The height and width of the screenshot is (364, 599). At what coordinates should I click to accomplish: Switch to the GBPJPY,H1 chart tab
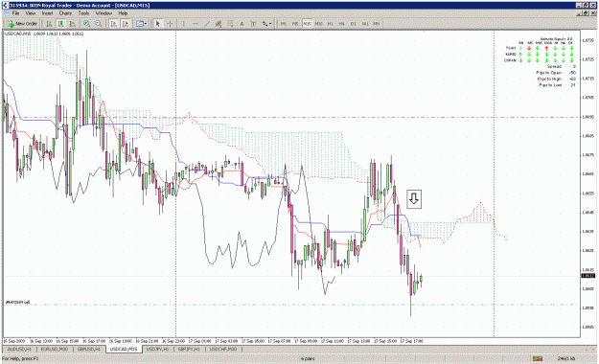pos(189,350)
